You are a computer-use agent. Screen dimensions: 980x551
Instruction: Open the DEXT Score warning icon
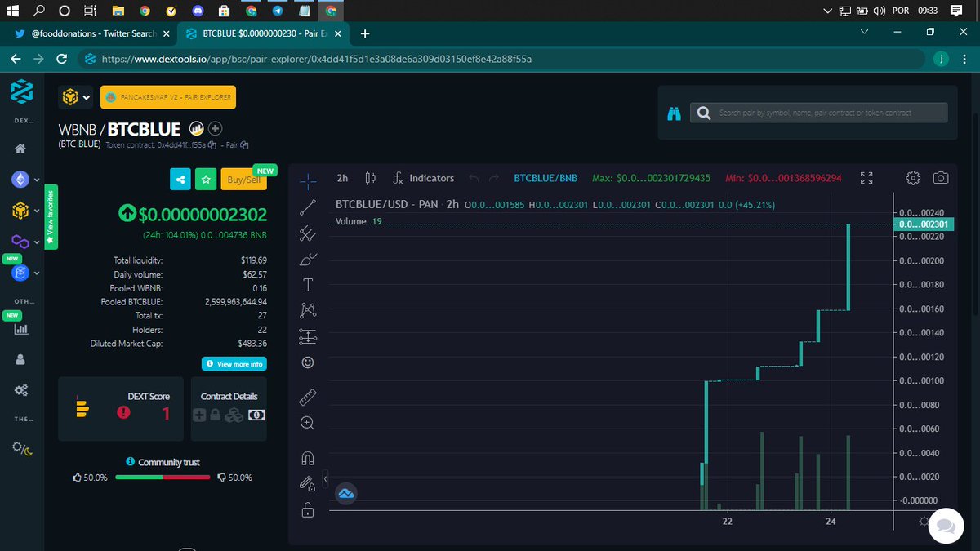click(123, 412)
